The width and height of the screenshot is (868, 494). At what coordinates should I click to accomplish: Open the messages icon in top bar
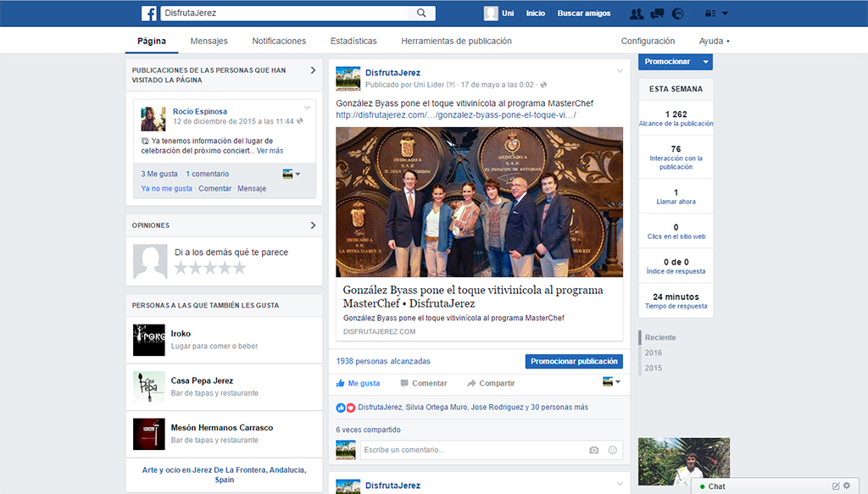tap(657, 14)
